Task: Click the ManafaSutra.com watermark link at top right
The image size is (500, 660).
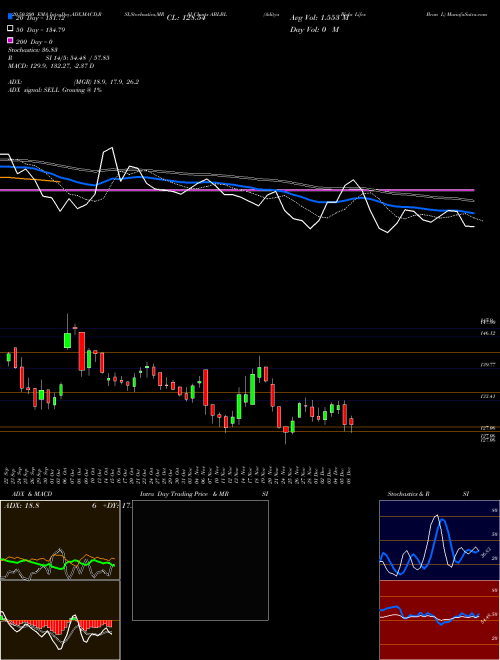Action: click(x=467, y=14)
